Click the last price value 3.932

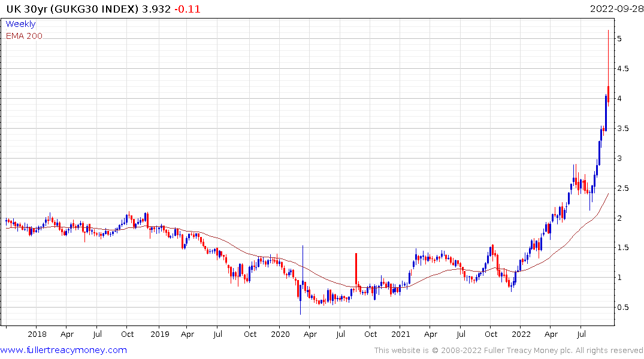tap(156, 8)
